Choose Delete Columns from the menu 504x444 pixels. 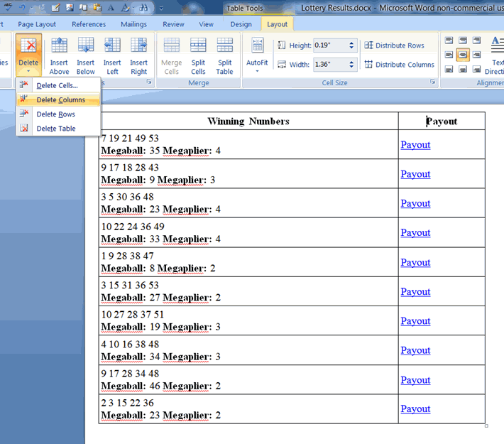pyautogui.click(x=58, y=99)
